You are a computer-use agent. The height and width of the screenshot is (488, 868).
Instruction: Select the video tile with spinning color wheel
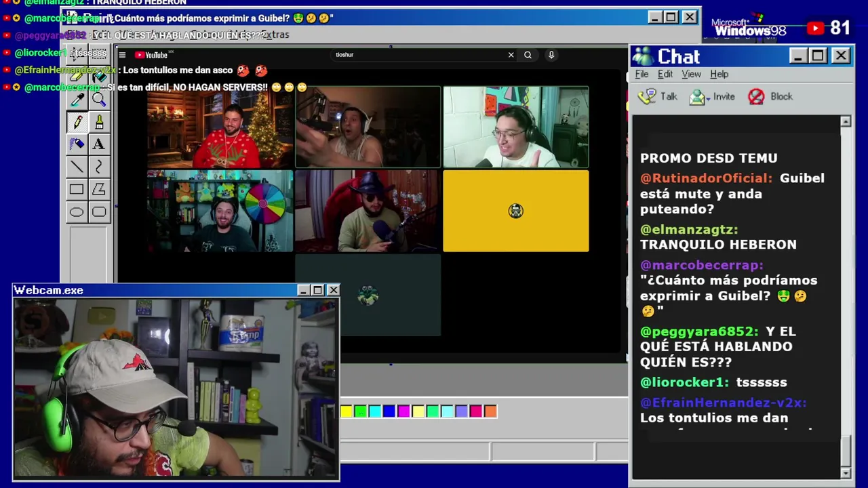[x=220, y=211]
